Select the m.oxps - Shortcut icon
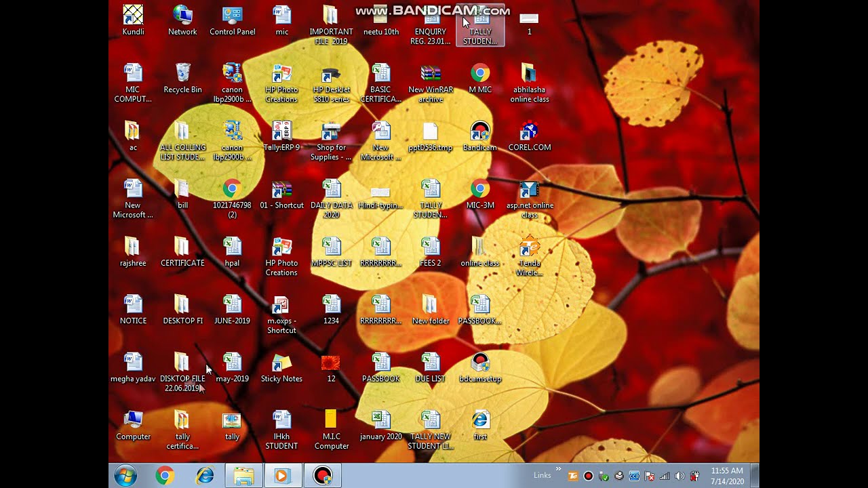 (x=281, y=314)
